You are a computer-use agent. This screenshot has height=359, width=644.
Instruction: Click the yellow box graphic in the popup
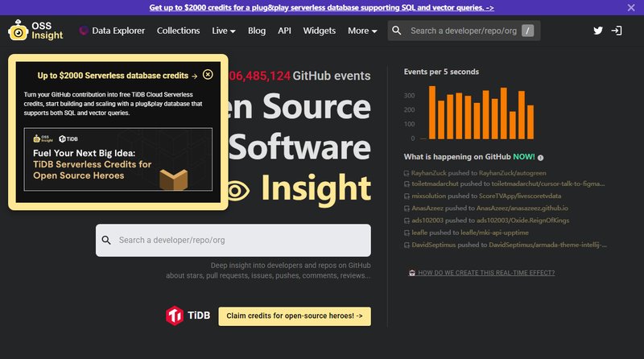click(x=173, y=179)
